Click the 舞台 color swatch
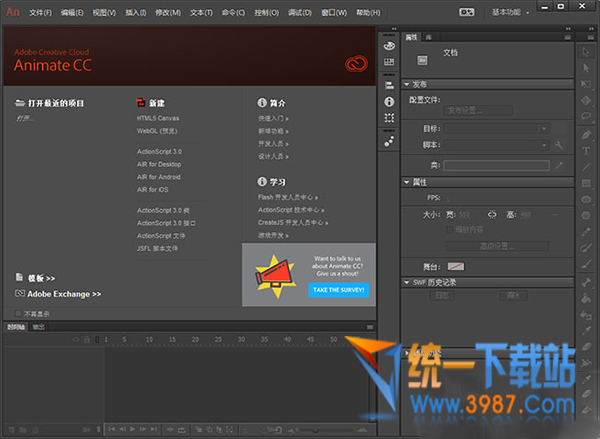The image size is (600, 439). tap(456, 266)
